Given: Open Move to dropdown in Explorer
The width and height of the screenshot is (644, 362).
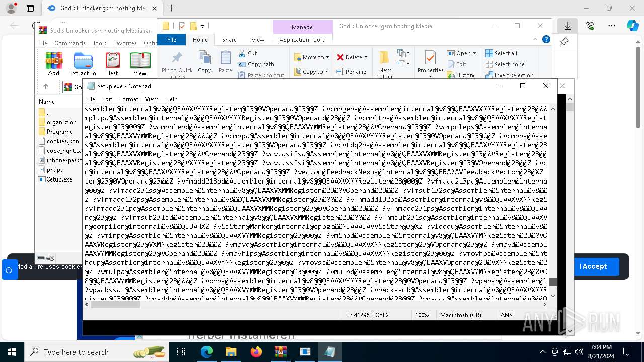Looking at the screenshot, I should 311,57.
